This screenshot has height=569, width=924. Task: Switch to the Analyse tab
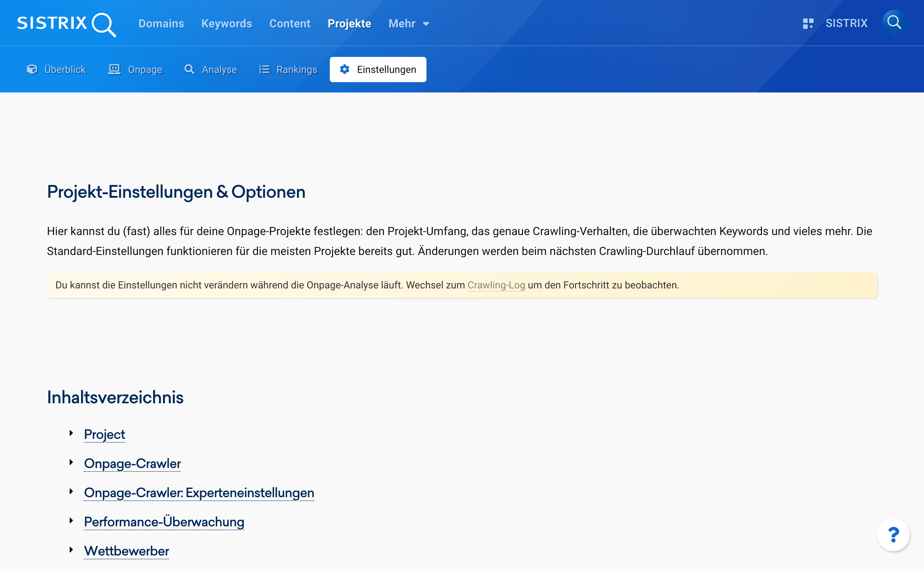coord(211,69)
